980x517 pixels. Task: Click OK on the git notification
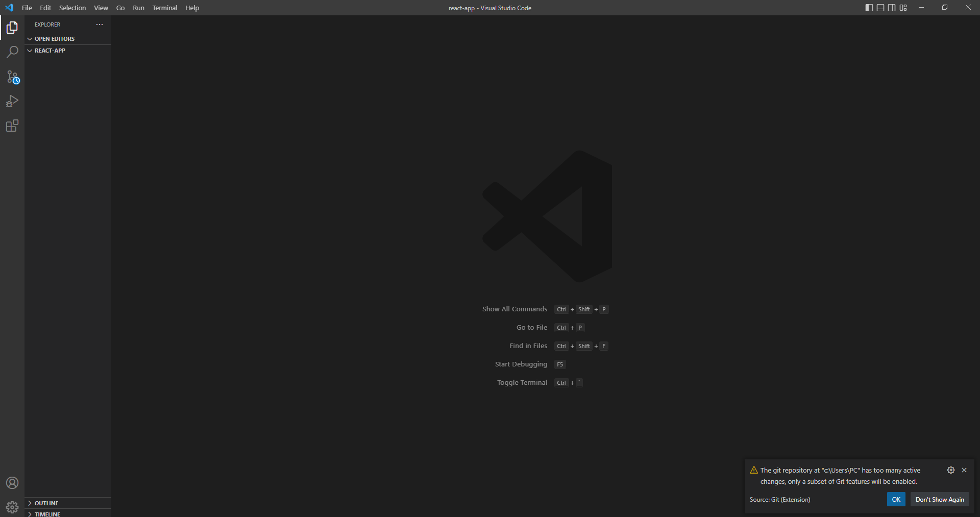pos(896,499)
